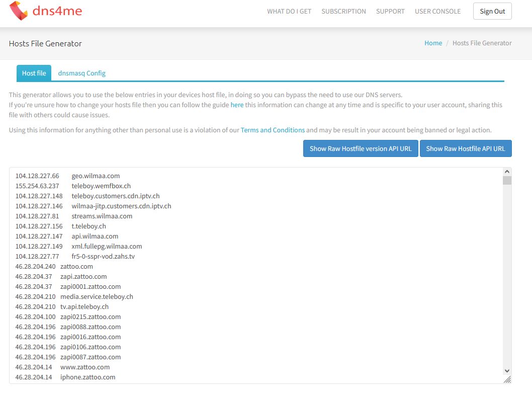
Task: Click the Hosts File Generator page heading
Action: tap(45, 43)
